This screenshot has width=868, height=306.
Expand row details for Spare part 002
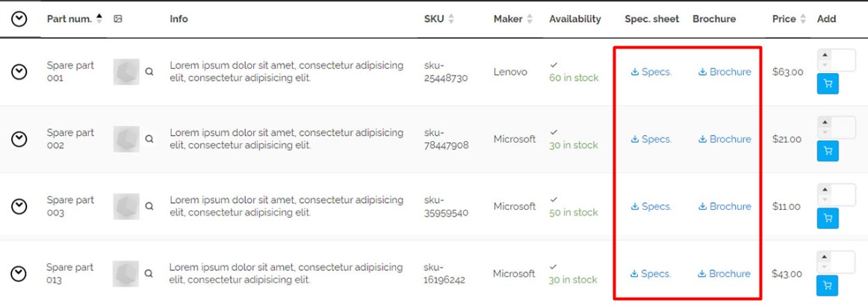click(x=19, y=139)
